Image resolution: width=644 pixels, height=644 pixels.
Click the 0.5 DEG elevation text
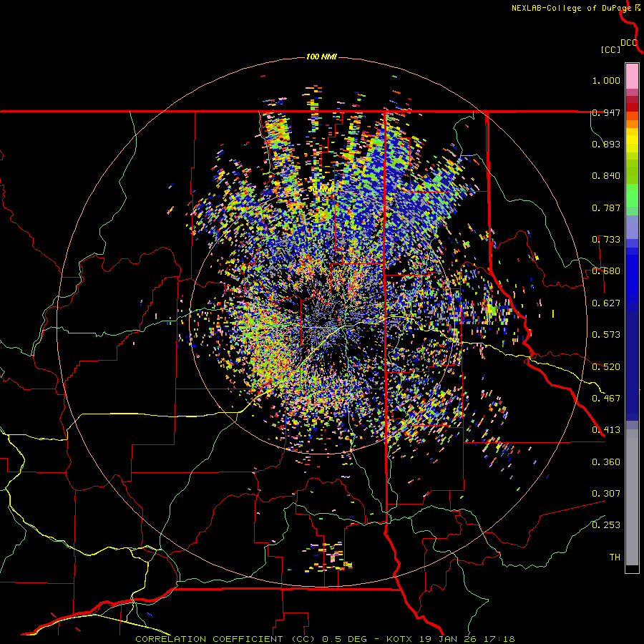(x=343, y=639)
